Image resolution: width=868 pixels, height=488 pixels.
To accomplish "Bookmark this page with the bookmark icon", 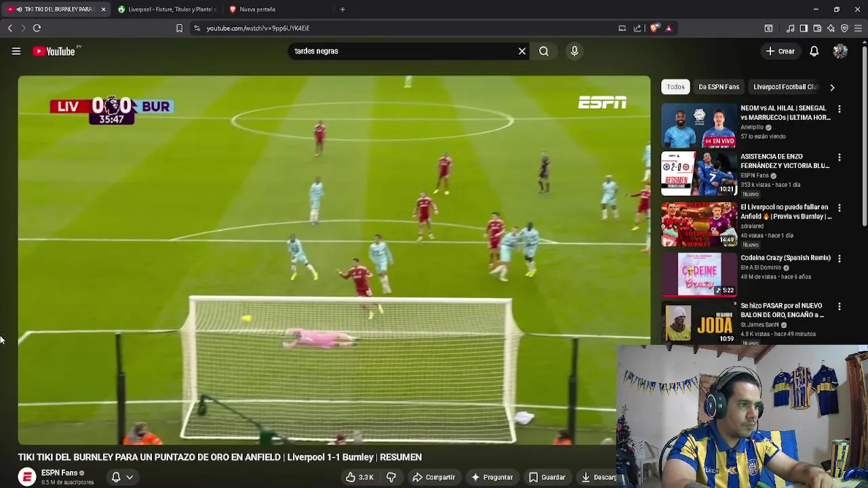I will coord(179,28).
